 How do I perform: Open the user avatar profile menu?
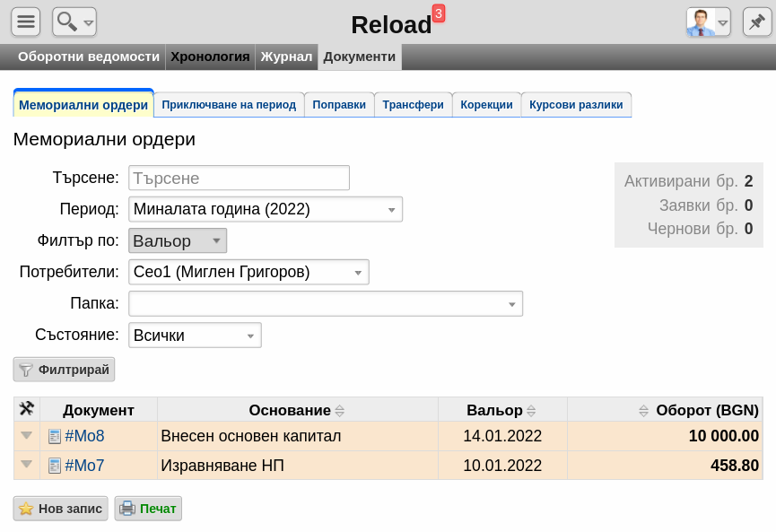pos(708,22)
